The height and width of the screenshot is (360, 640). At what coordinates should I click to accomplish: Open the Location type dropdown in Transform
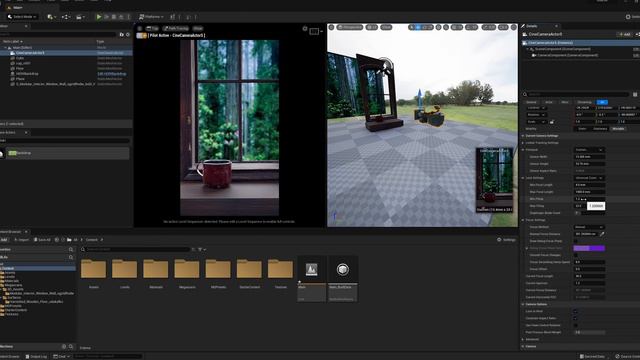pyautogui.click(x=536, y=108)
